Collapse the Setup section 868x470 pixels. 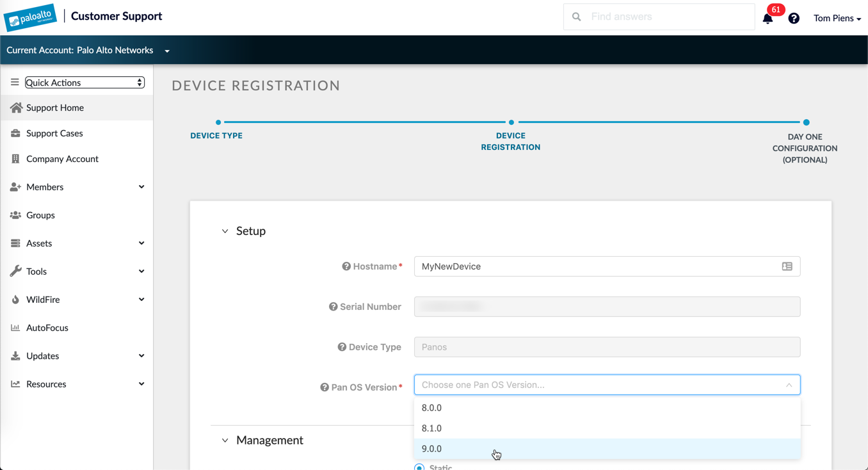224,231
